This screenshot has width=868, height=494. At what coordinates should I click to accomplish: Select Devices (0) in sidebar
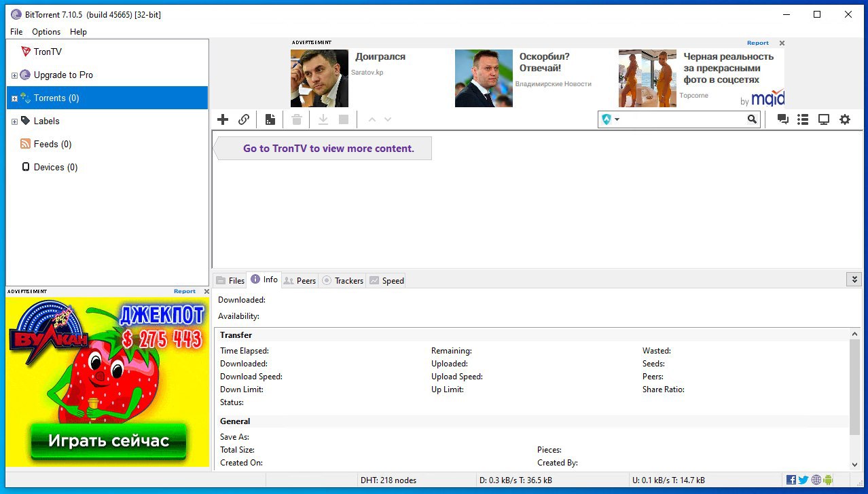pos(56,168)
